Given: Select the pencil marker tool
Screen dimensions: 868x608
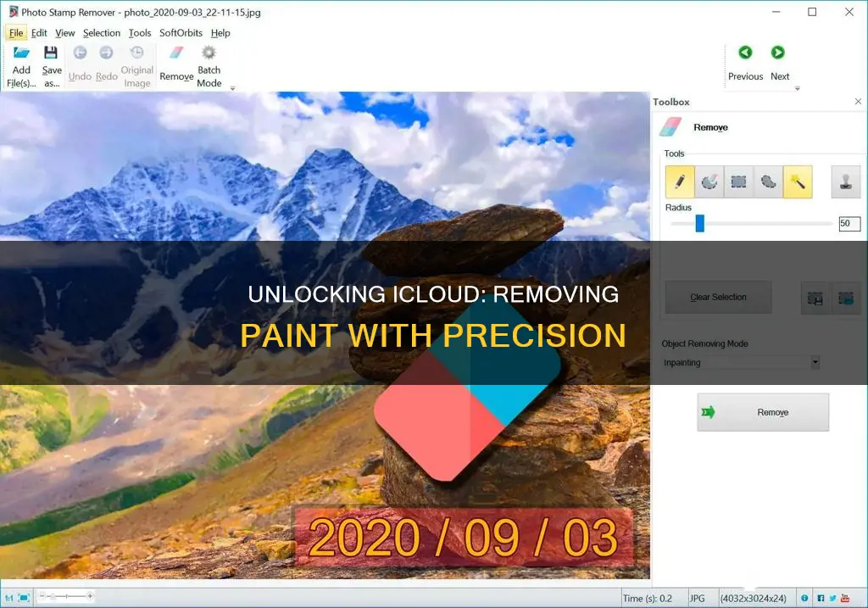Looking at the screenshot, I should tap(680, 181).
